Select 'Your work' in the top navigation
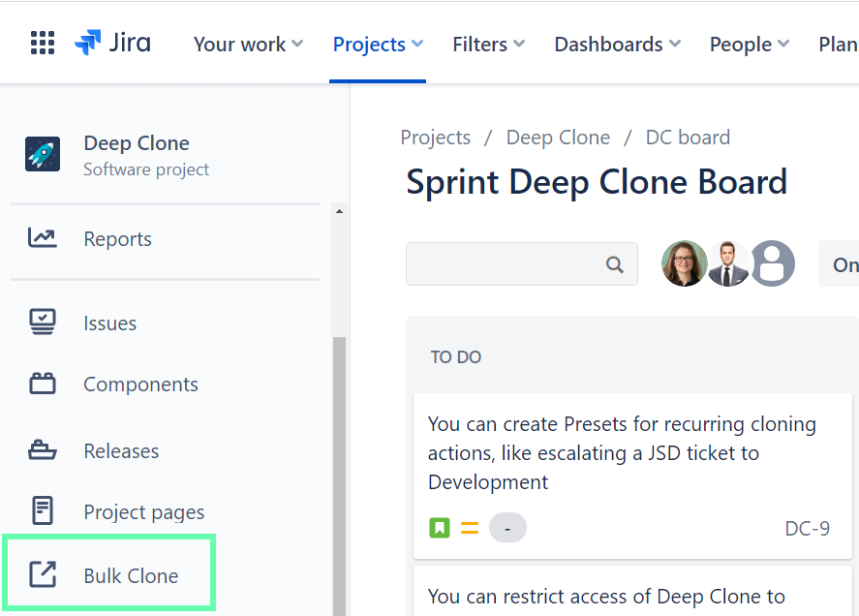 pyautogui.click(x=247, y=45)
